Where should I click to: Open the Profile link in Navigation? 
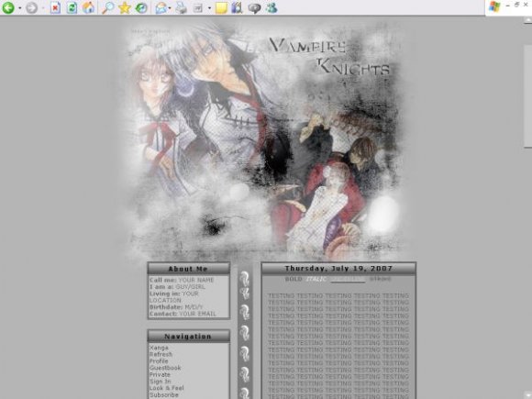pyautogui.click(x=159, y=361)
